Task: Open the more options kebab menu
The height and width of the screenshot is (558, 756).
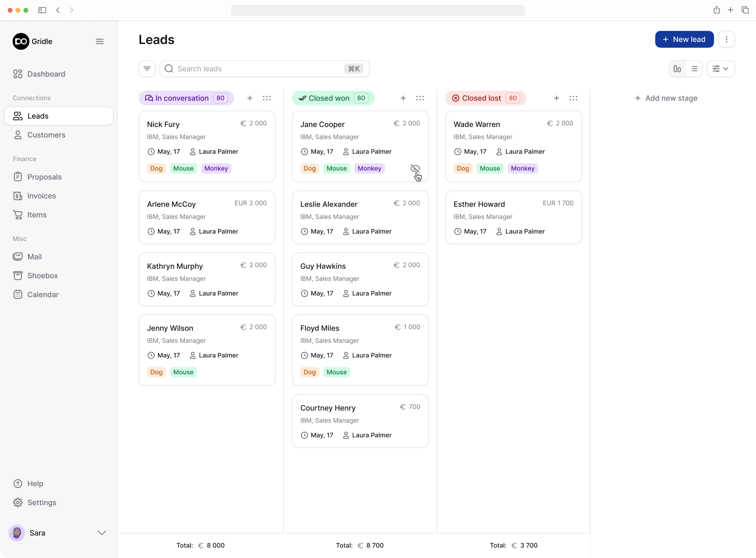Action: pos(726,39)
